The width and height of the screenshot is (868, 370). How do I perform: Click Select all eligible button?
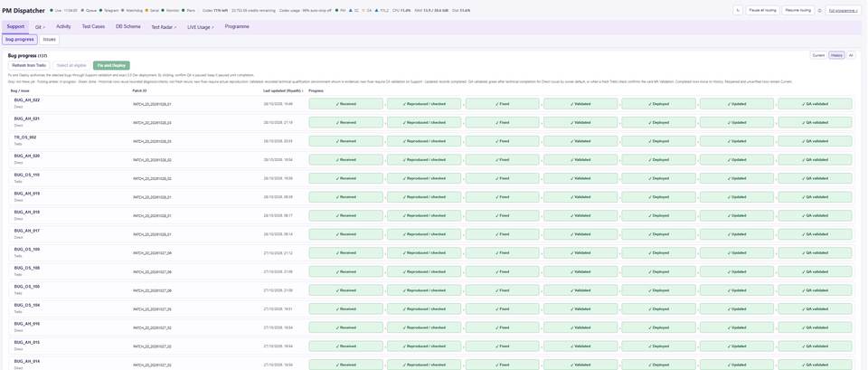[71, 65]
